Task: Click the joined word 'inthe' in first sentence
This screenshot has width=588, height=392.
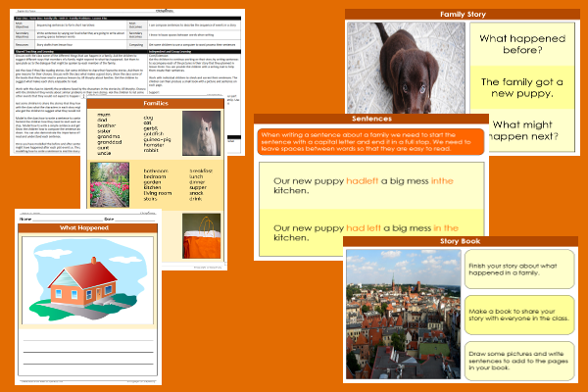Action: pyautogui.click(x=442, y=180)
